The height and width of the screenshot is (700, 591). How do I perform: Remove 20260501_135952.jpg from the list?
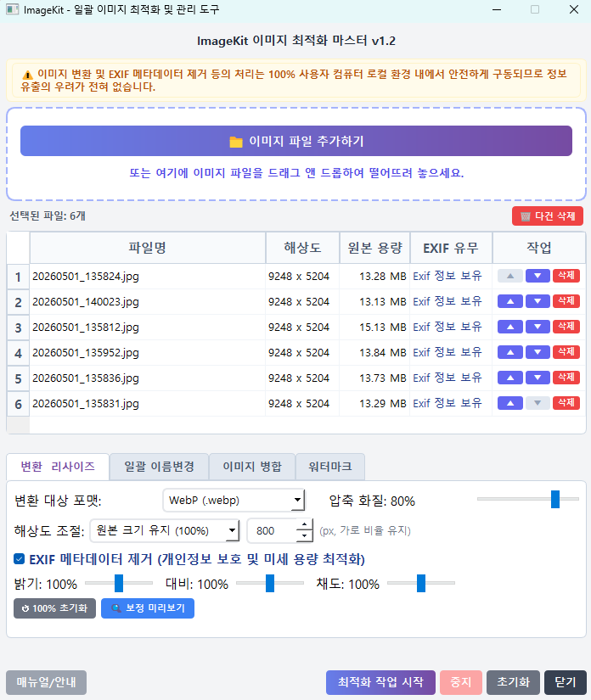566,352
